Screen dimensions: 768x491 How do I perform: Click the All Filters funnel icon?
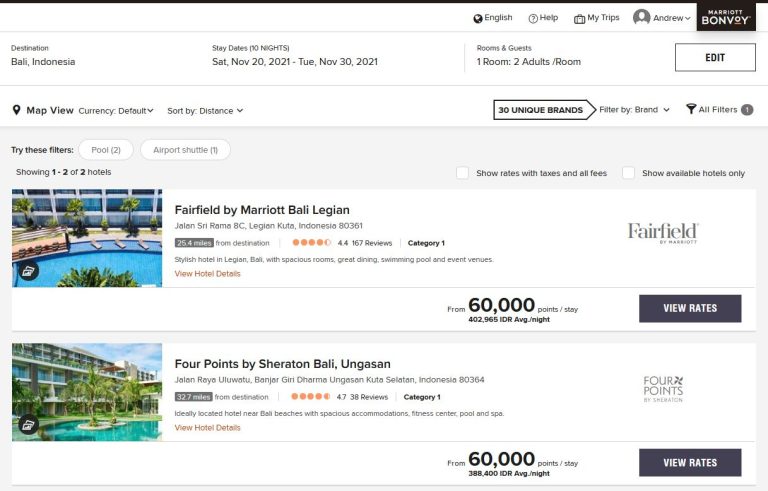click(x=691, y=109)
